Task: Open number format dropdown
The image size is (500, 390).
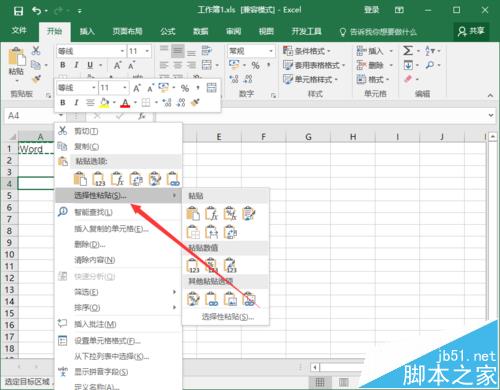Action: tap(271, 51)
